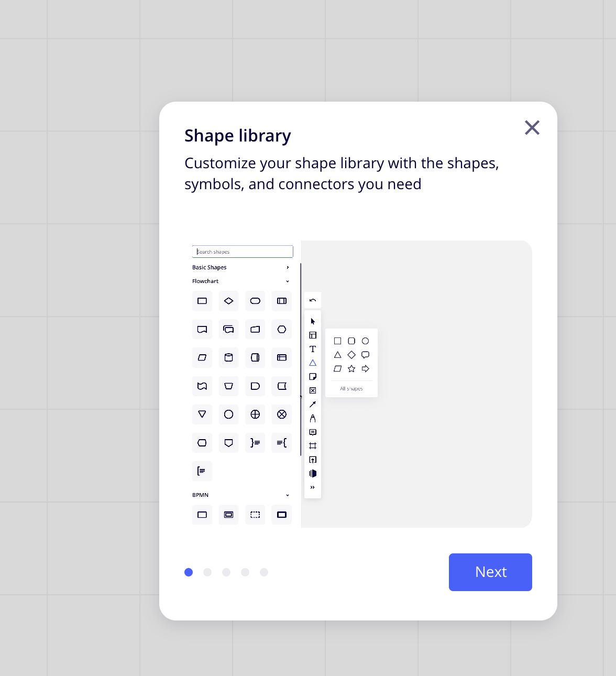
Task: Switch to the fifth (last) carousel dot
Action: (264, 572)
